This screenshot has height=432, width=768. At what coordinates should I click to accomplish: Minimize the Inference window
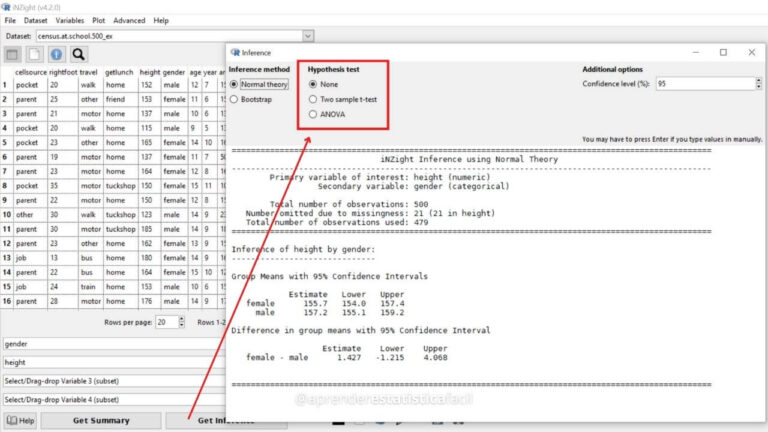pos(696,52)
